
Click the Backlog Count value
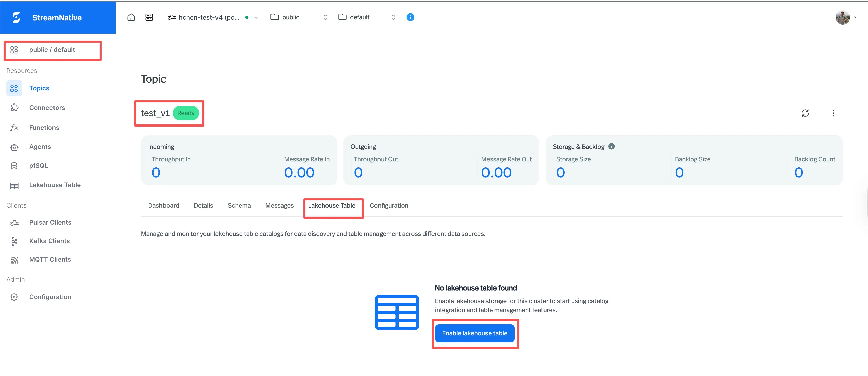[799, 173]
